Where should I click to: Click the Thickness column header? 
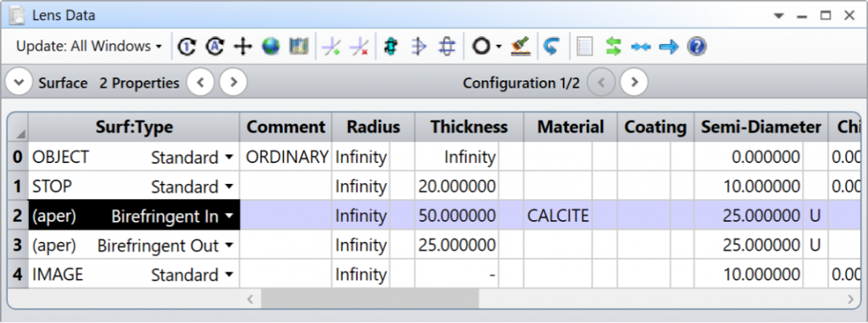[469, 127]
